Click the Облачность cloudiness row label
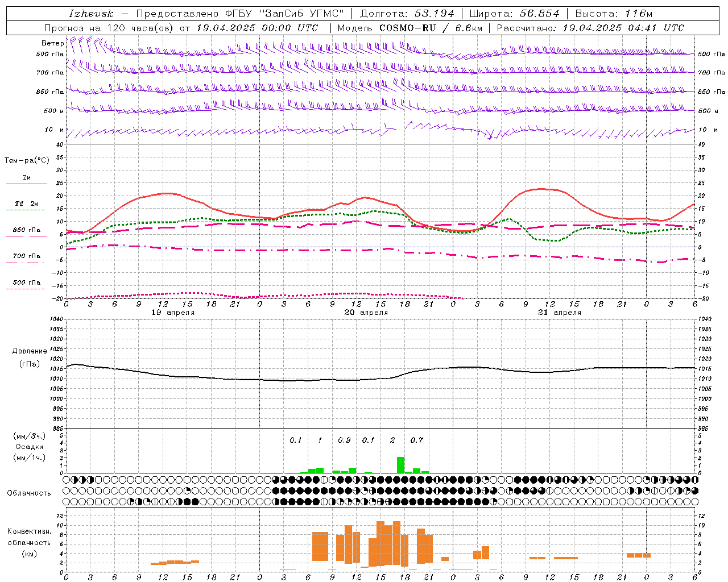728x582 pixels. click(29, 493)
